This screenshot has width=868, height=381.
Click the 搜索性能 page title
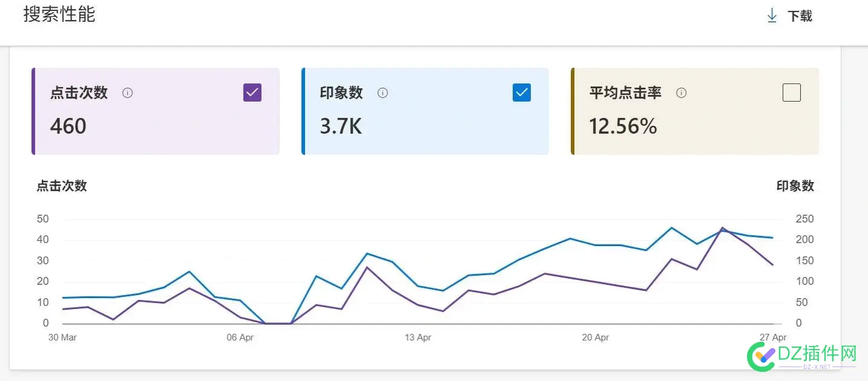click(x=59, y=15)
